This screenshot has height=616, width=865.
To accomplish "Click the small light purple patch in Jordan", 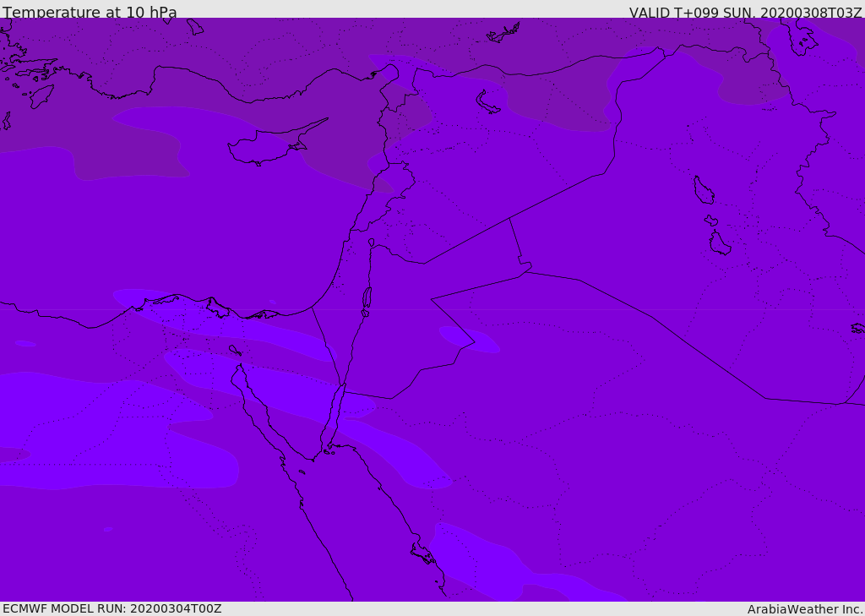I will pyautogui.click(x=467, y=339).
